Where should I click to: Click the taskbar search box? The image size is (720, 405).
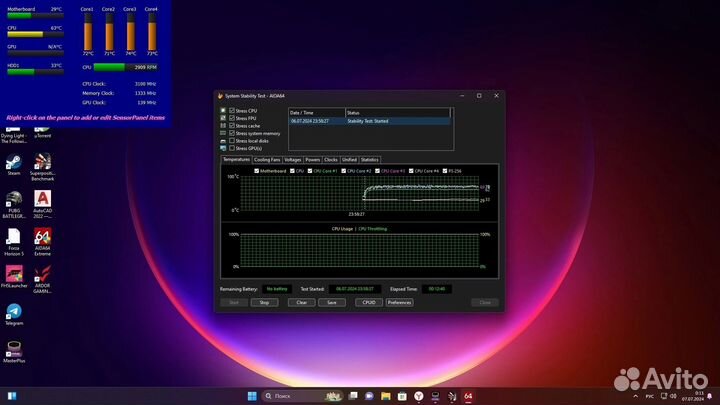[303, 396]
